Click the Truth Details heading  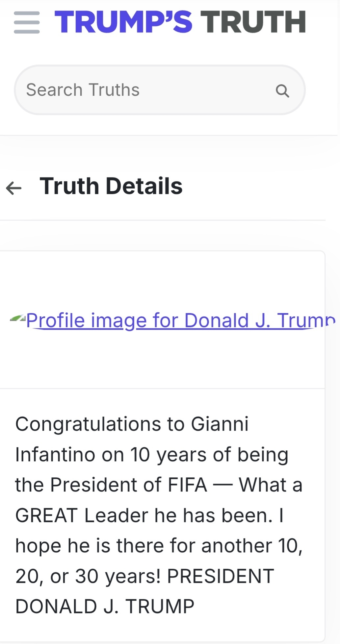111,186
